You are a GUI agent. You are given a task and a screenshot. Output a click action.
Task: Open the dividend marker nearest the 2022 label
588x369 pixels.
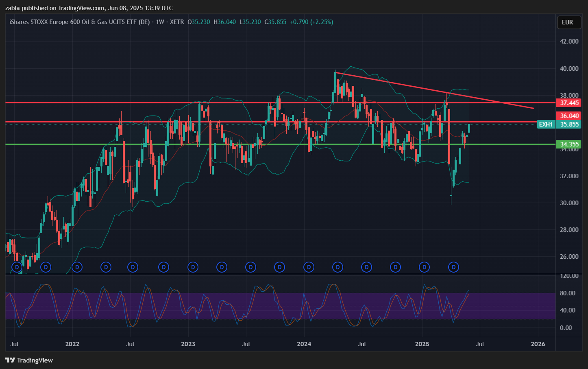click(77, 267)
